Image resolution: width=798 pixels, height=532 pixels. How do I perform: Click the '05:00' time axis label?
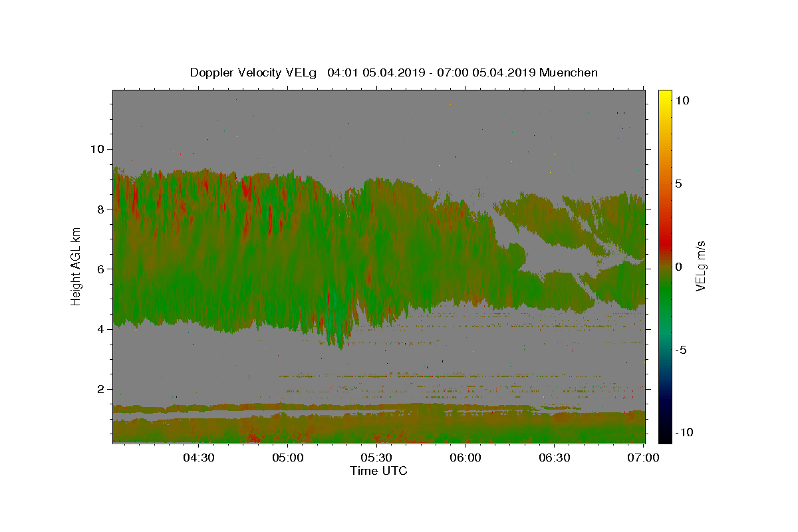(x=287, y=458)
